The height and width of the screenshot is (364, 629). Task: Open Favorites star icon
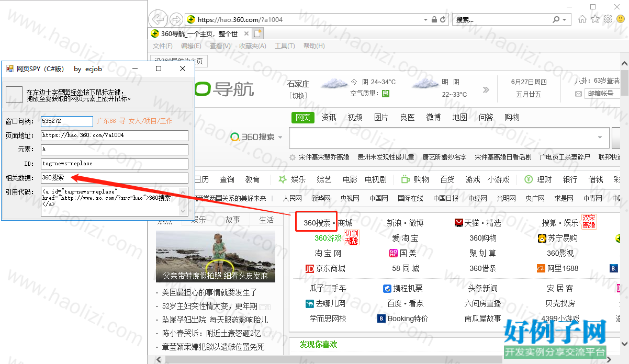pyautogui.click(x=595, y=19)
